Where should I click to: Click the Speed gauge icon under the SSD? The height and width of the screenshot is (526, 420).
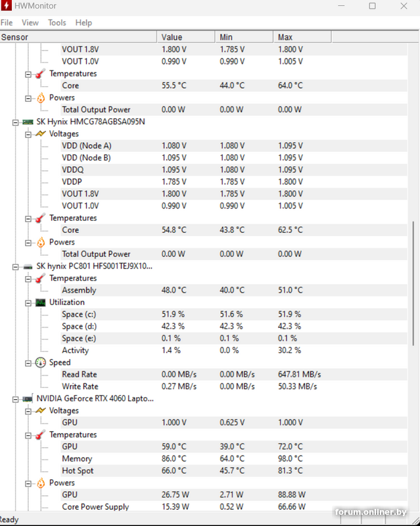point(40,362)
